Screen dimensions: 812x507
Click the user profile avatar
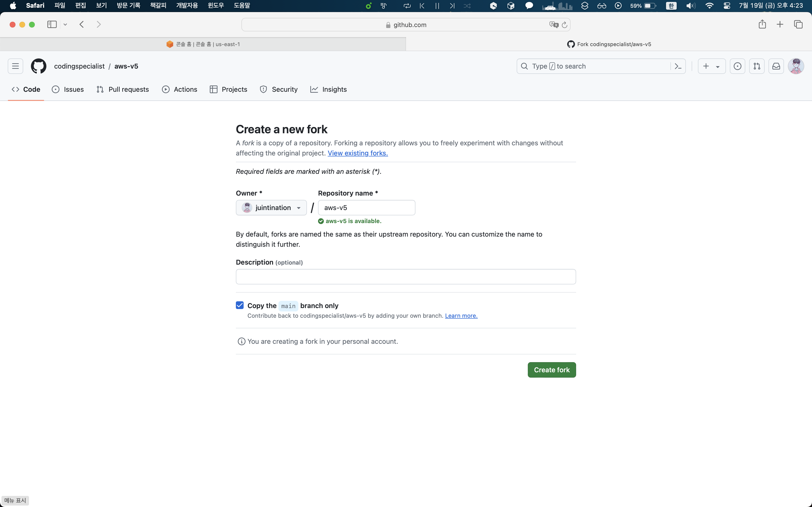(x=796, y=66)
